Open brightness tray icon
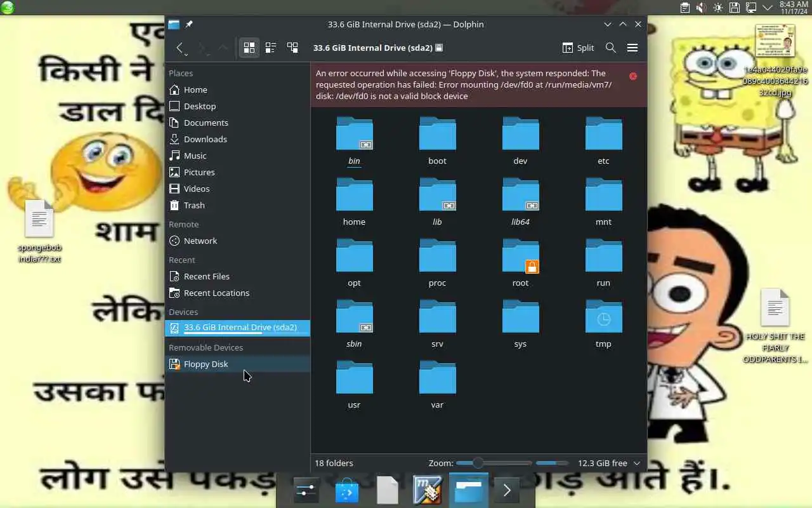The image size is (812, 508). pos(717,8)
